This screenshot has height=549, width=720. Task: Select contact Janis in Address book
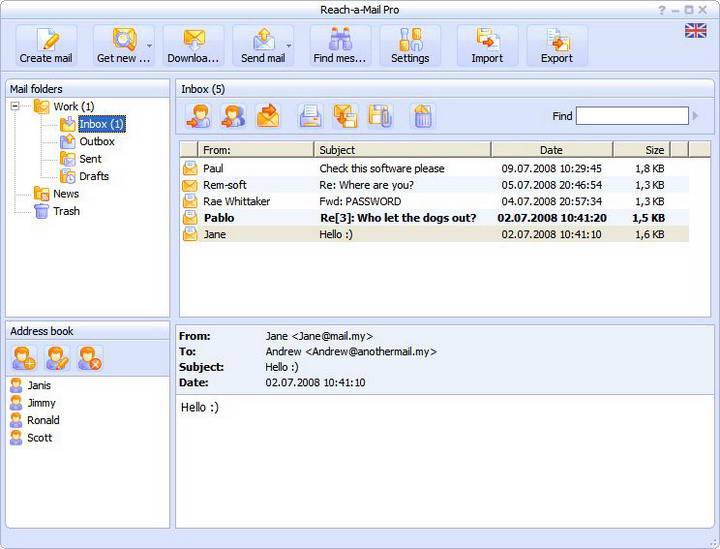[x=30, y=386]
